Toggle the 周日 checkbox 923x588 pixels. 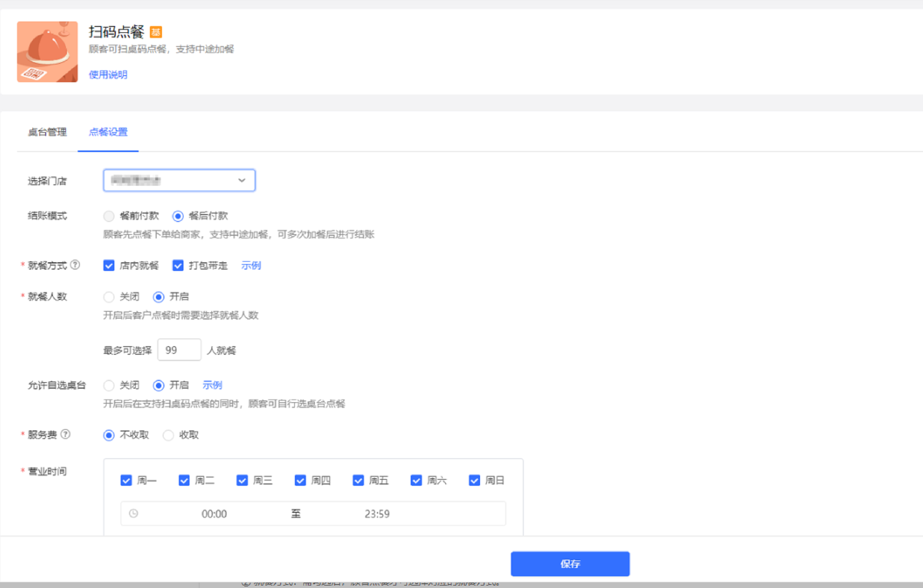[474, 480]
